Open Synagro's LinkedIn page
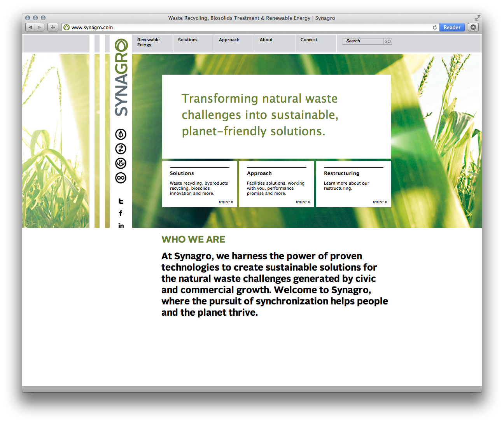The height and width of the screenshot is (423, 504). 121,225
